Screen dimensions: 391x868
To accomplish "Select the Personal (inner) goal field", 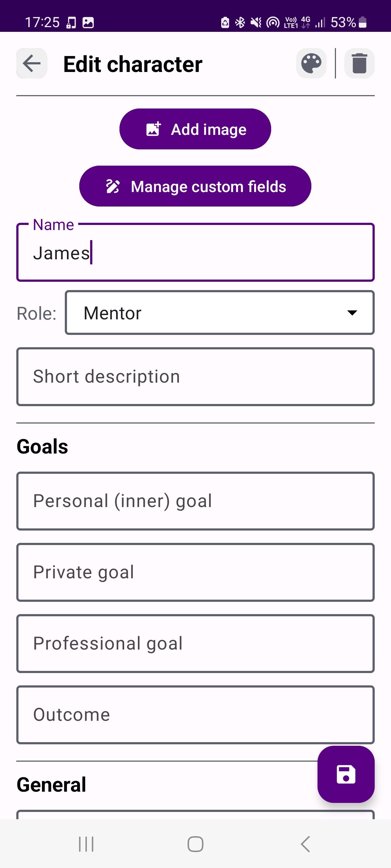I will [195, 501].
